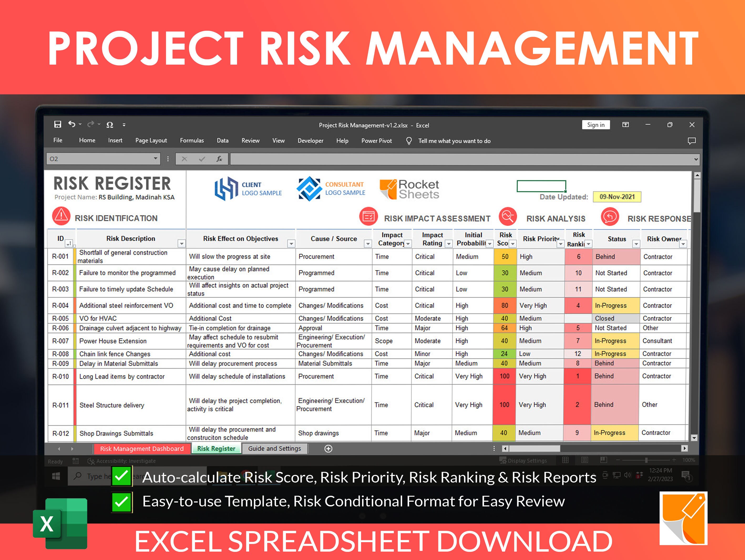The height and width of the screenshot is (560, 745).
Task: Adjust the zoom slider in the status bar
Action: pos(647,460)
